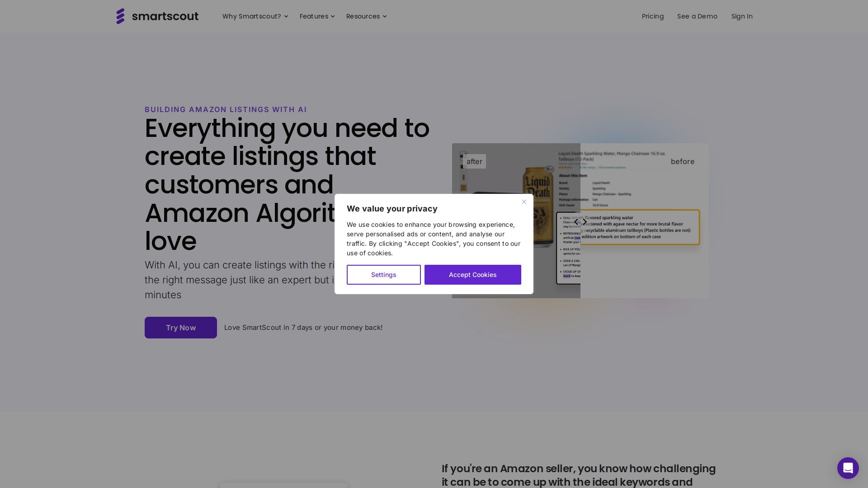Open the chat messenger bubble icon
Viewport: 868px width, 488px height.
[x=848, y=468]
